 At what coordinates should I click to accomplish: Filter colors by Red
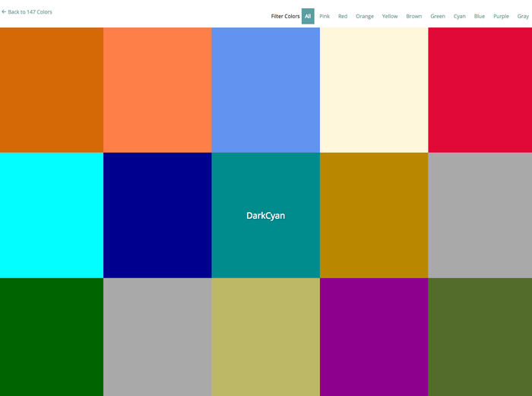(x=343, y=16)
